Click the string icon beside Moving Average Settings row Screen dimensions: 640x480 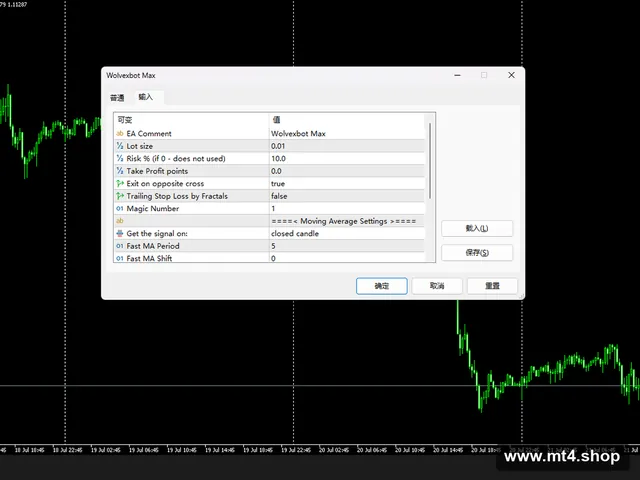click(x=120, y=221)
